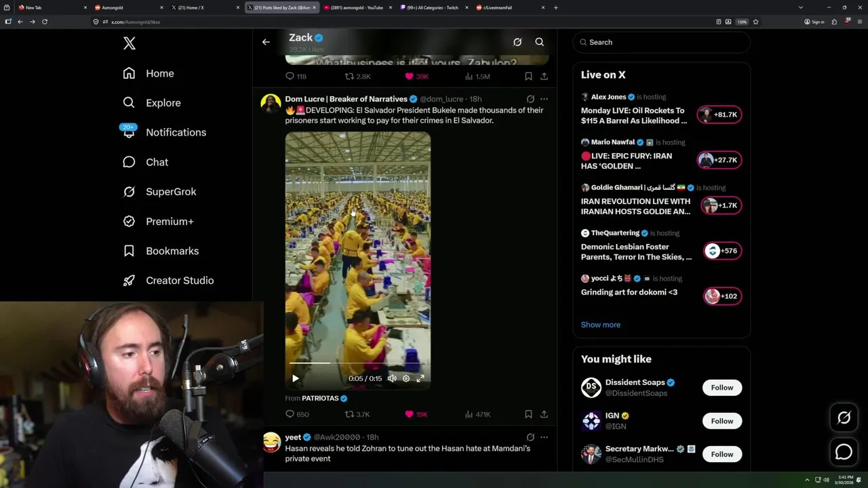Viewport: 868px width, 488px height.
Task: Click the Grok explain icon on Dom Lucre's post
Action: (530, 99)
